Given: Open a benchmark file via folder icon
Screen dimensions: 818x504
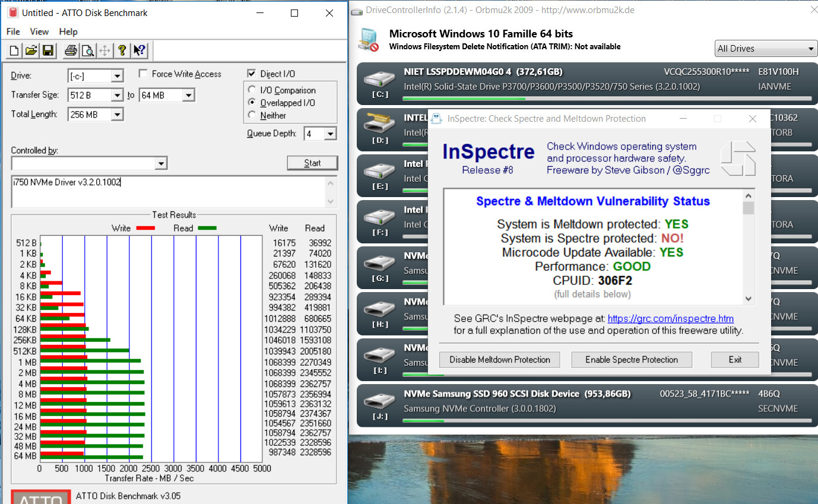Looking at the screenshot, I should pyautogui.click(x=31, y=50).
